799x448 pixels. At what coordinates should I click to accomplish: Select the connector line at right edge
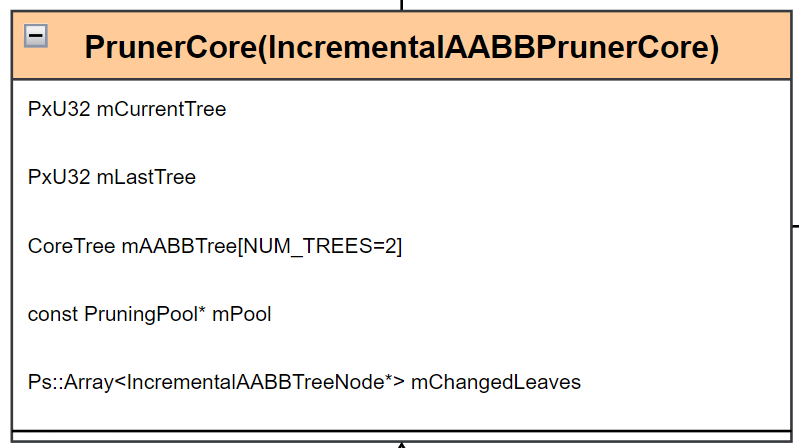coord(795,226)
